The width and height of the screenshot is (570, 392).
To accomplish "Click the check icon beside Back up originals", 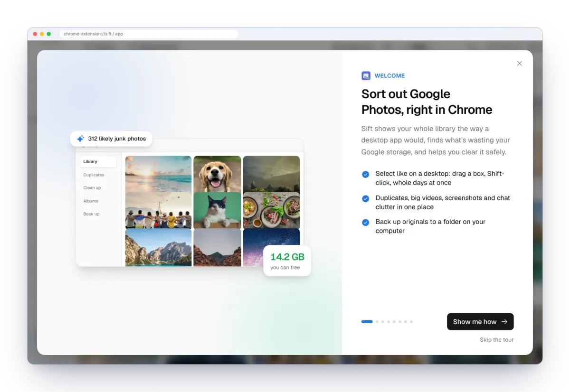I will (x=365, y=222).
